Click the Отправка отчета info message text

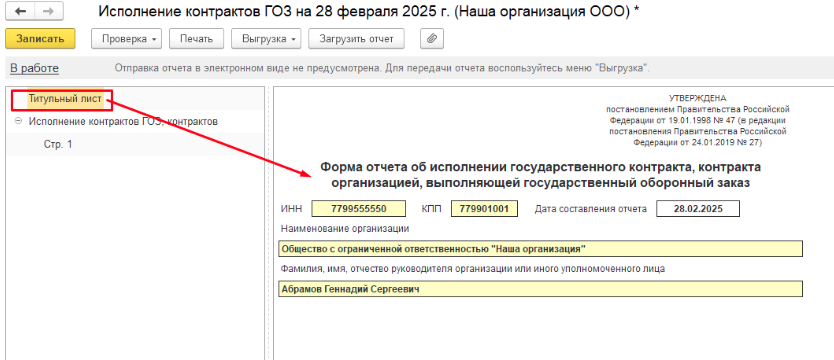tap(382, 69)
